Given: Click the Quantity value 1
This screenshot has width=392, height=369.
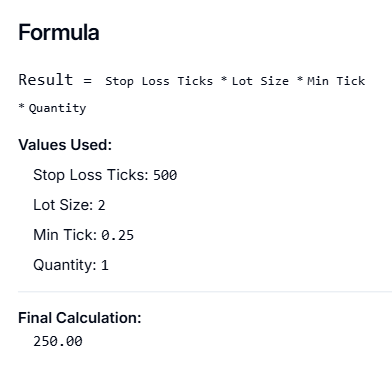Looking at the screenshot, I should click(105, 265).
